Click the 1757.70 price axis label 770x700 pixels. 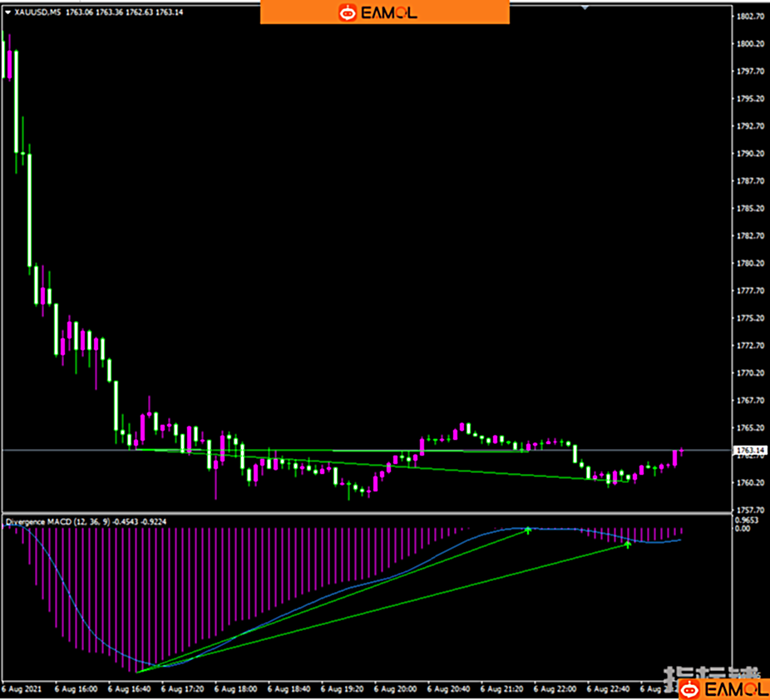(x=750, y=510)
